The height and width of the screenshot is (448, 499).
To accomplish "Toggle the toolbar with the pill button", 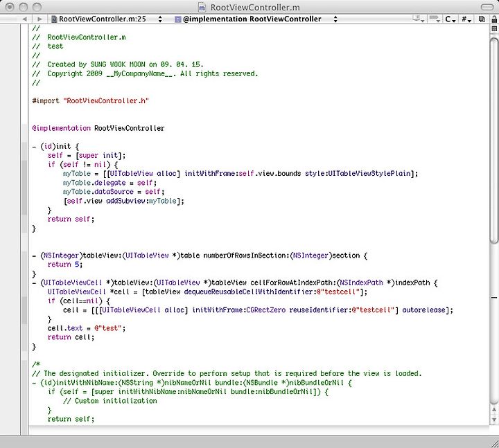I will coord(487,7).
